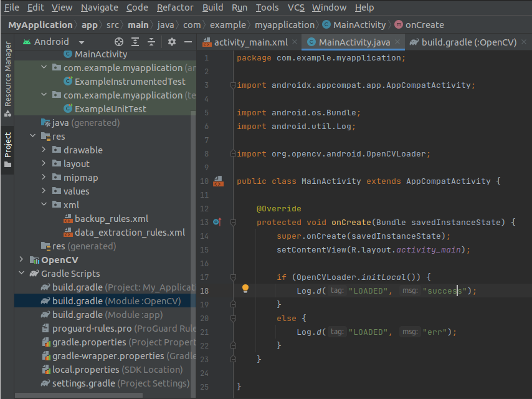Viewport: 532px width, 399px height.
Task: Toggle the Project tool window sidebar button
Action: coord(7,150)
